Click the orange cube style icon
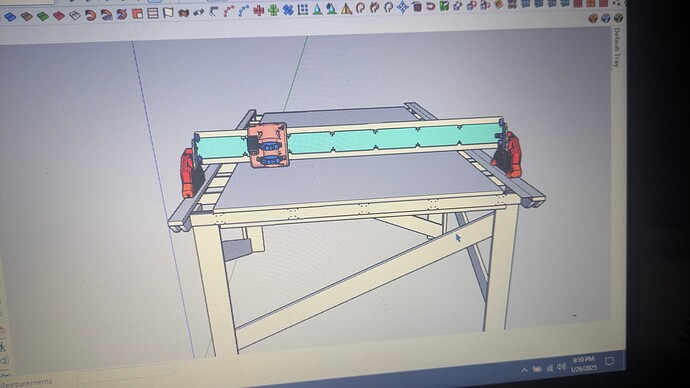This screenshot has height=388, width=690. point(593,18)
